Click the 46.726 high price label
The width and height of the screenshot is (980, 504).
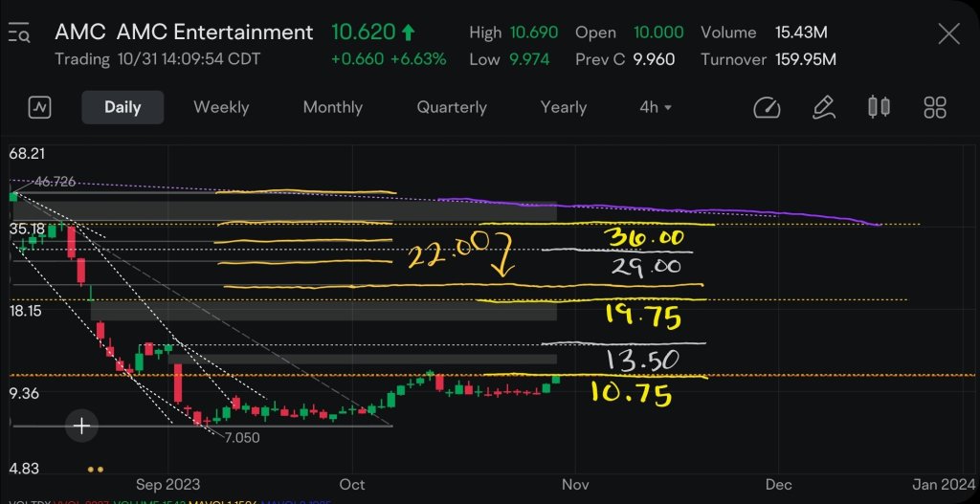[55, 182]
